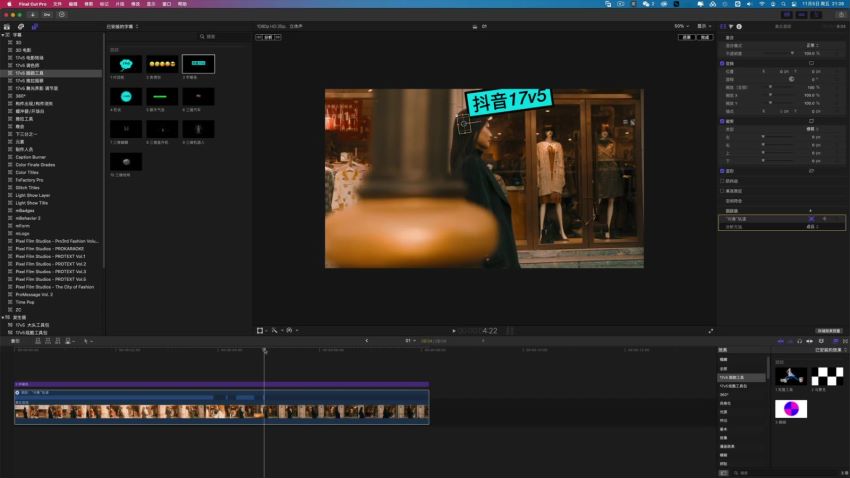Open the Share export icon

point(841,15)
